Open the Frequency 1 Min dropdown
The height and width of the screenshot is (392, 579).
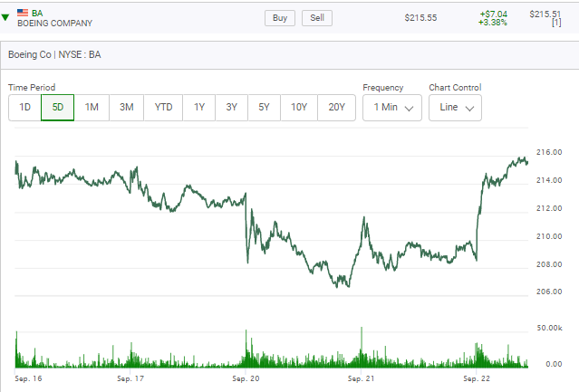pos(392,108)
